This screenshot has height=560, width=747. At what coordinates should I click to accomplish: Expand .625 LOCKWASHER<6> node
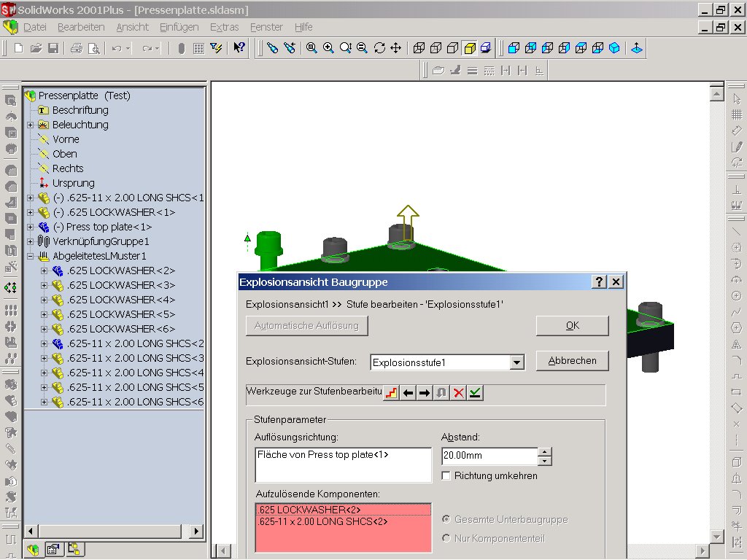tap(44, 330)
